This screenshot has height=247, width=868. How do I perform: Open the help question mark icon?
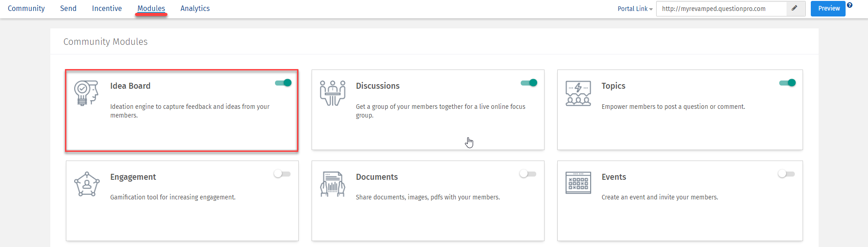tap(850, 5)
